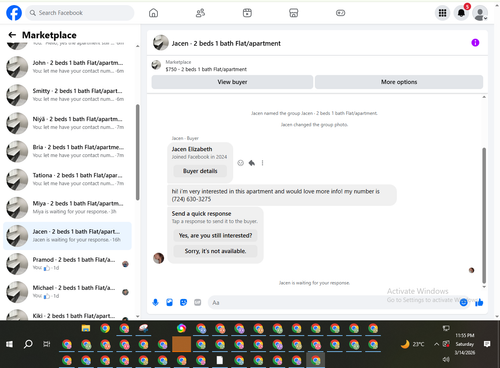Click Jacen's group photo in chat header
Screen dimensions: 500x368
pos(160,43)
